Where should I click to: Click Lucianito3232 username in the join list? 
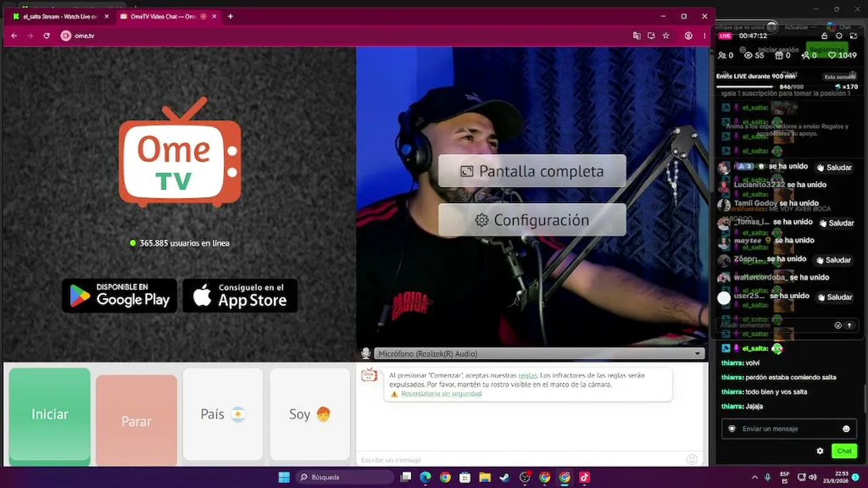759,184
